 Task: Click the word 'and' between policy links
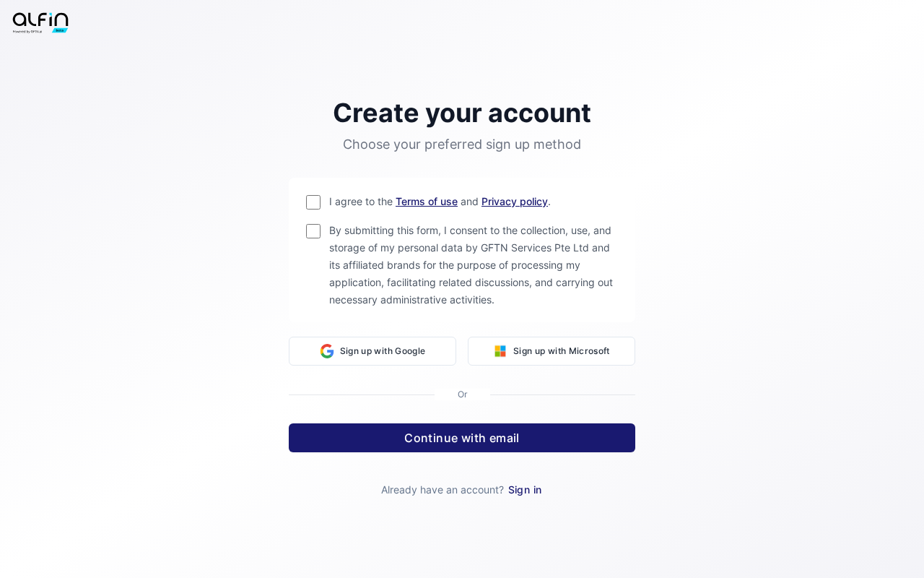coord(469,202)
